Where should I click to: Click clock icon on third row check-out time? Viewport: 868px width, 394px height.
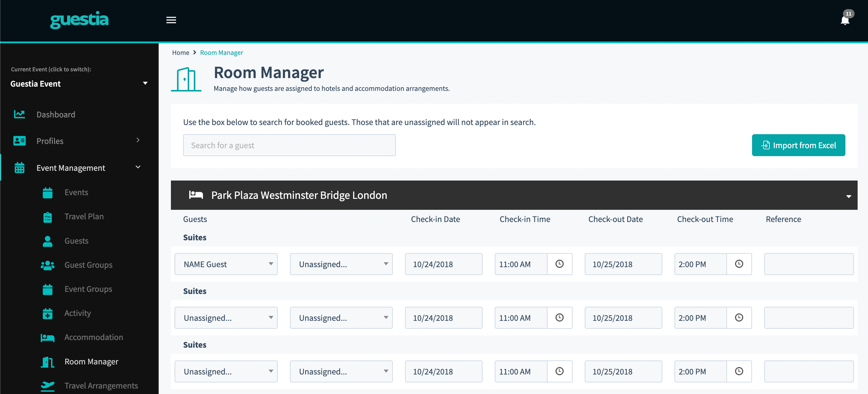pyautogui.click(x=739, y=371)
